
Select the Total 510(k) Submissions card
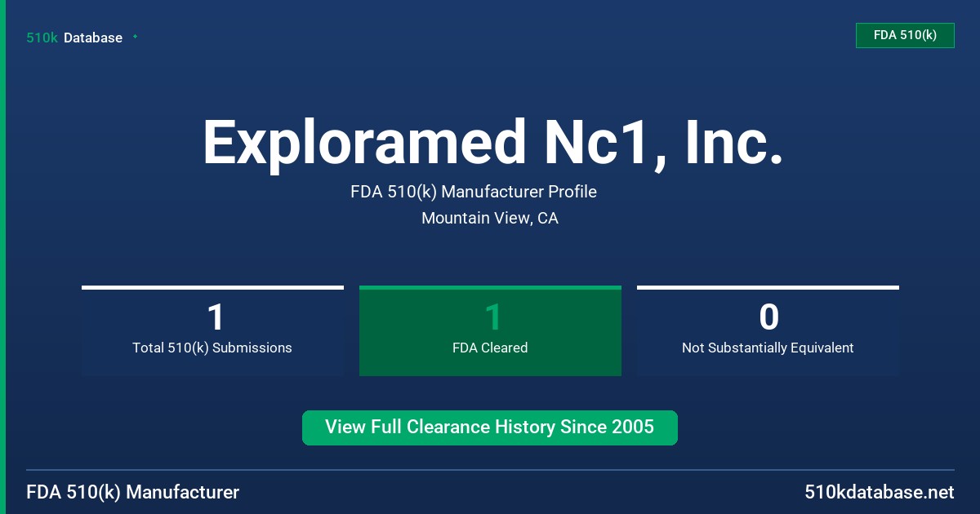click(212, 330)
